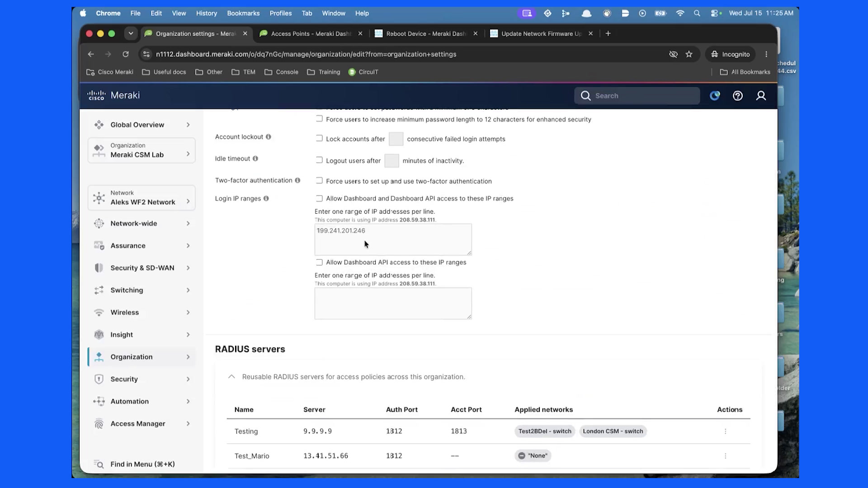Open a new Chrome tab with plus icon
Image resolution: width=868 pixels, height=488 pixels.
(608, 33)
